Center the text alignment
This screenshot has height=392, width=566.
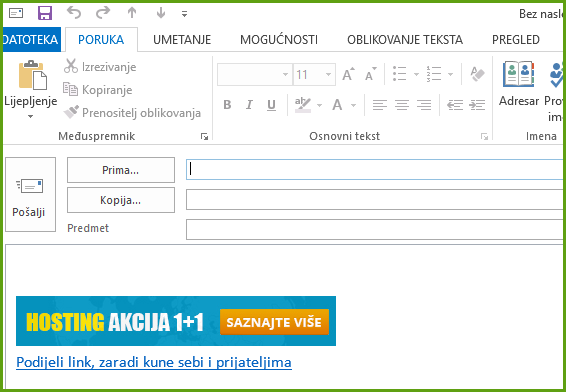pyautogui.click(x=402, y=105)
